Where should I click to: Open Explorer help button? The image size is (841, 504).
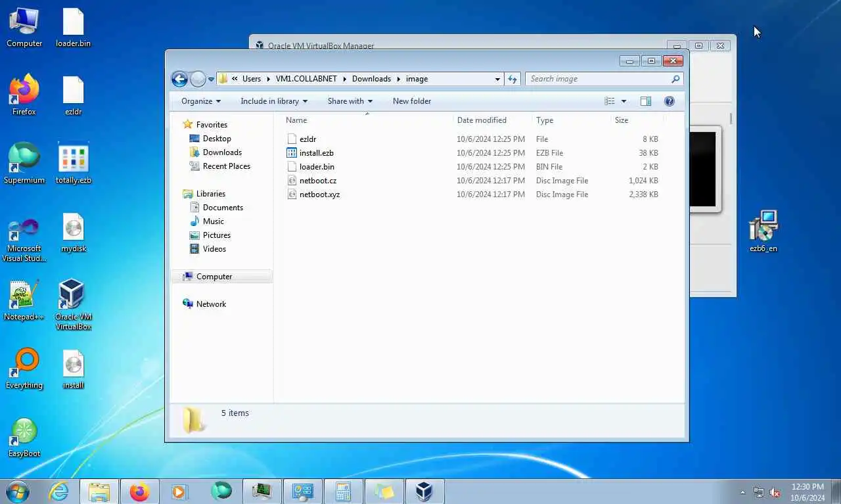(x=670, y=101)
